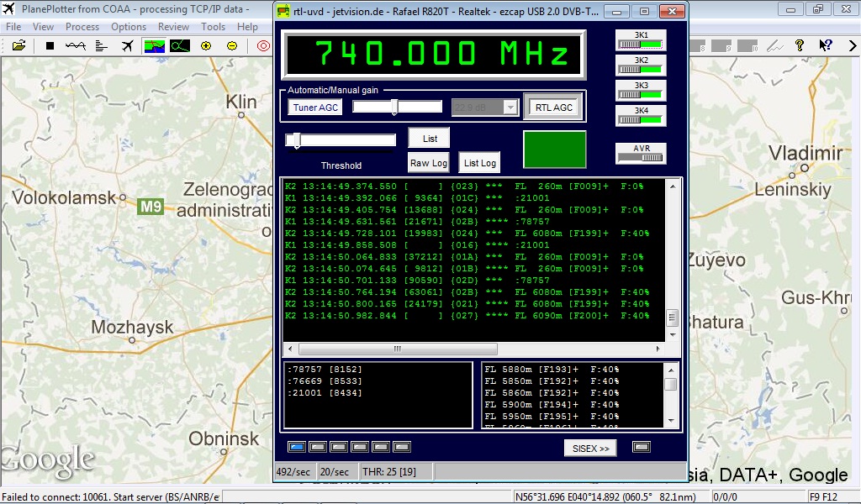Click FL list scrollbar up arrow
The height and width of the screenshot is (504, 861).
point(671,370)
